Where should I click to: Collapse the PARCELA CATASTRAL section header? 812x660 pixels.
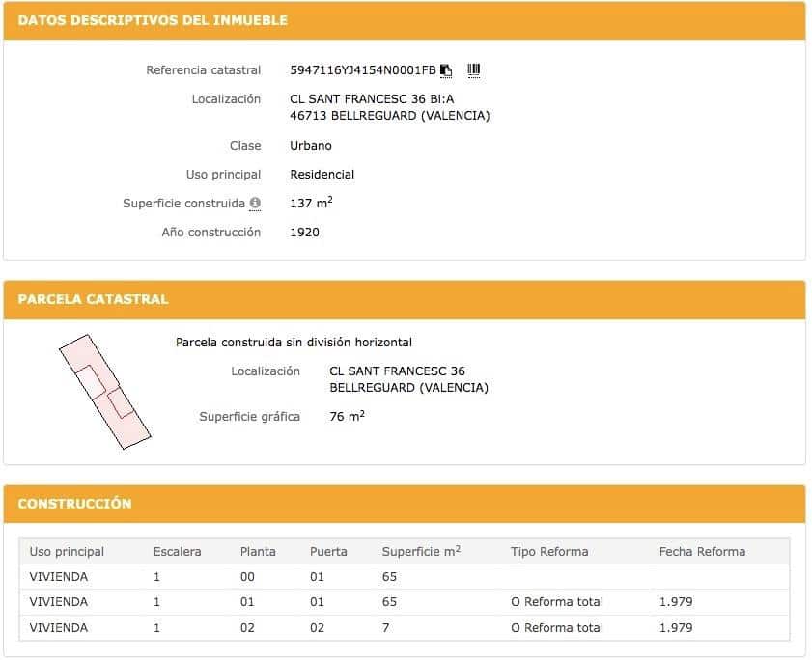pos(94,299)
